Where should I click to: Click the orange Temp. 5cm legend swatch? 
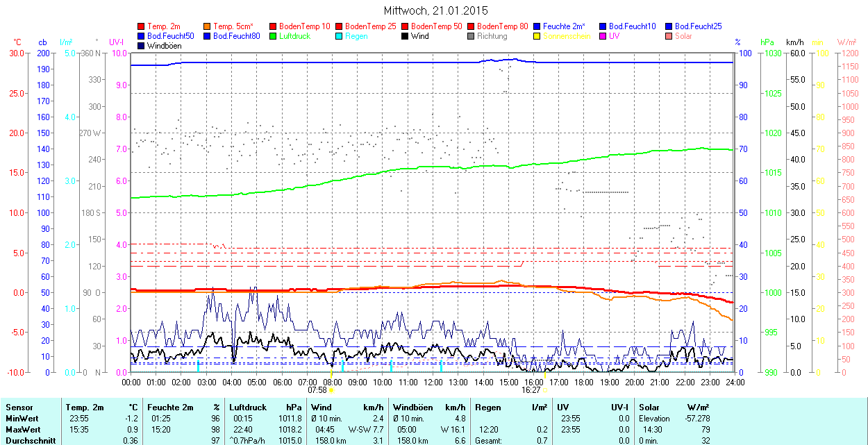click(x=208, y=26)
